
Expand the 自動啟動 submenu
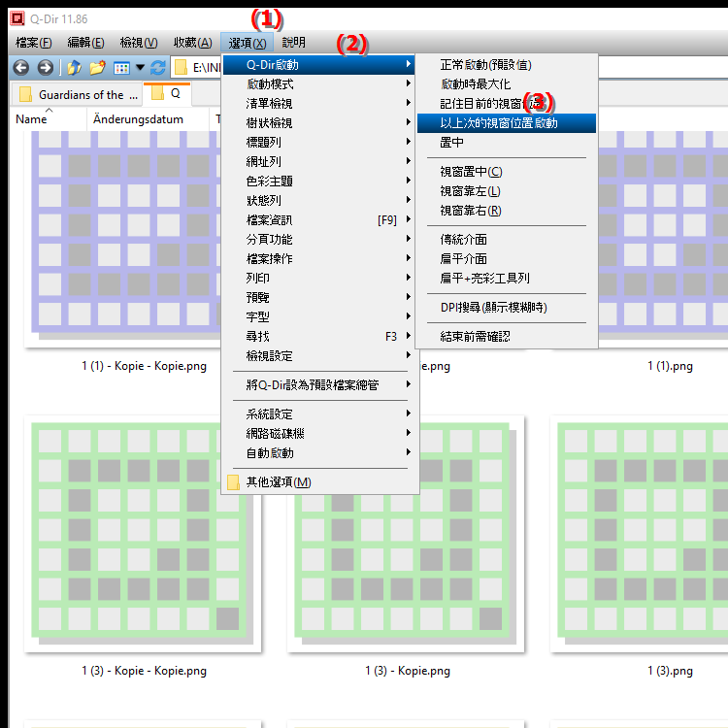click(x=319, y=453)
